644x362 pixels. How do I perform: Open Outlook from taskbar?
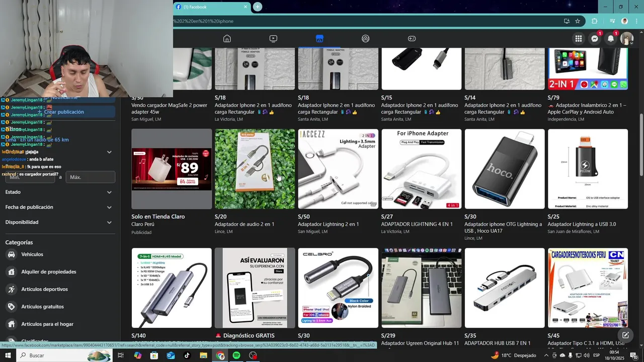pyautogui.click(x=171, y=355)
